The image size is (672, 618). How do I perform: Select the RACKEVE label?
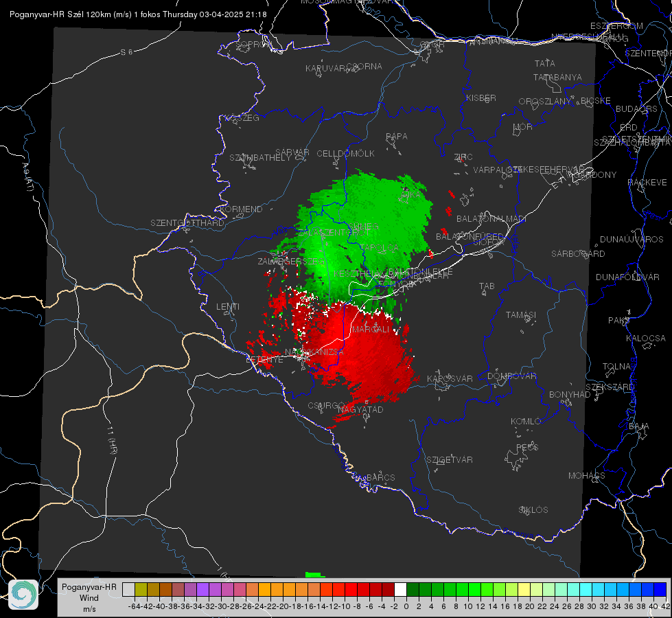tap(647, 182)
